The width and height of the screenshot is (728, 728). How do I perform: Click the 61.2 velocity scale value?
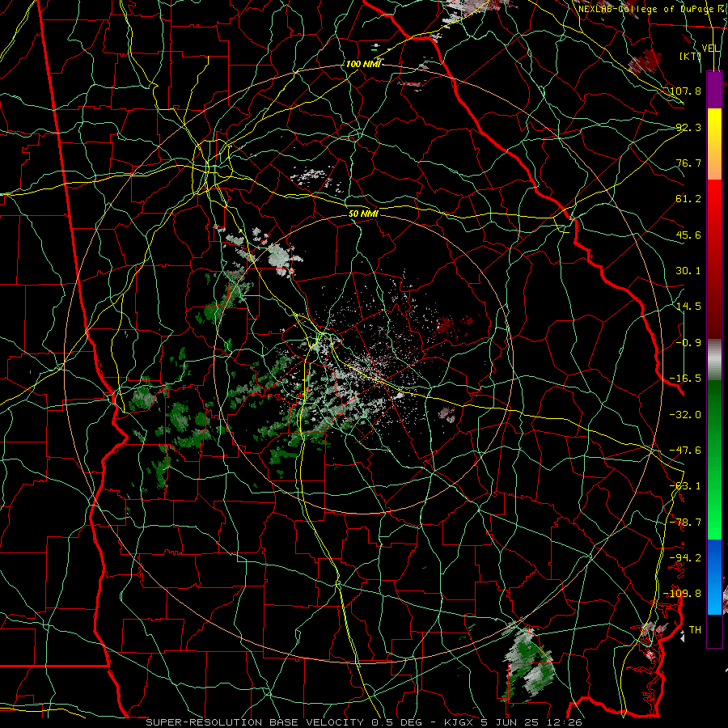click(x=688, y=199)
